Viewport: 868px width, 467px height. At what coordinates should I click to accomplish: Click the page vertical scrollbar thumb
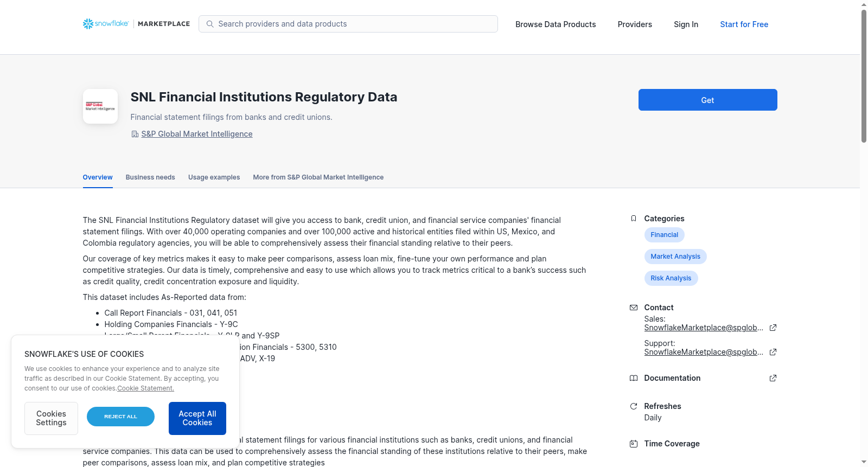tap(864, 76)
